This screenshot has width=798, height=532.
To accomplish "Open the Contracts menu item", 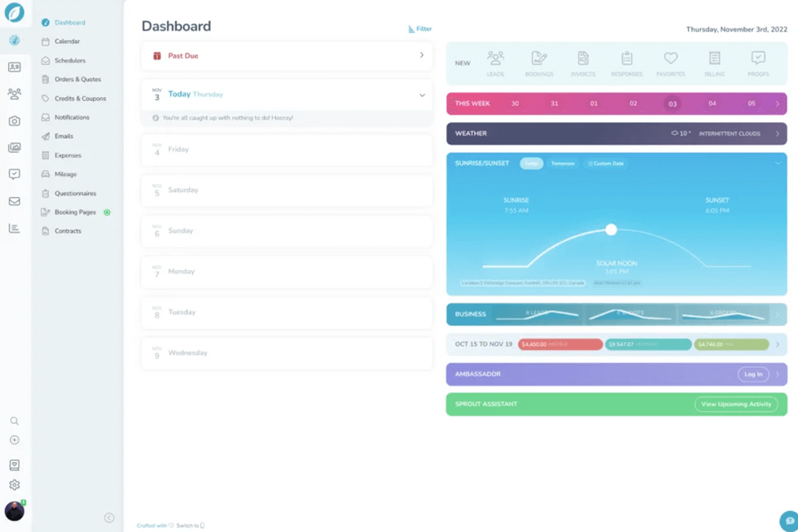I will click(67, 230).
